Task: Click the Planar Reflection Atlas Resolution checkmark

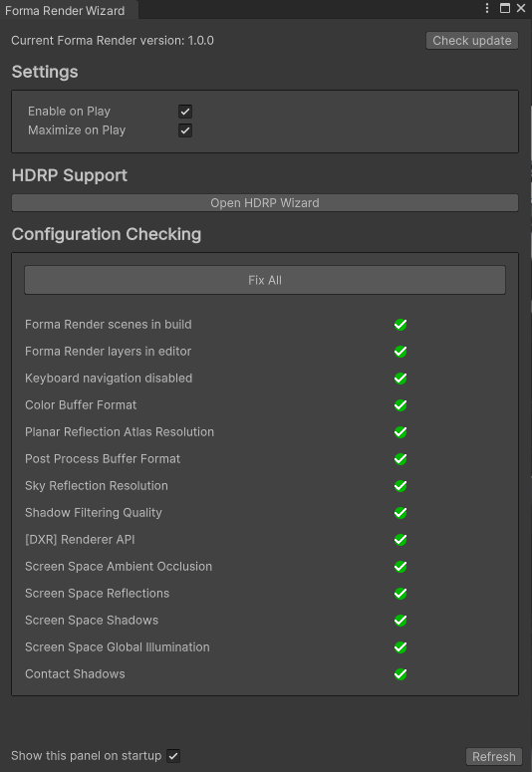Action: coord(400,432)
